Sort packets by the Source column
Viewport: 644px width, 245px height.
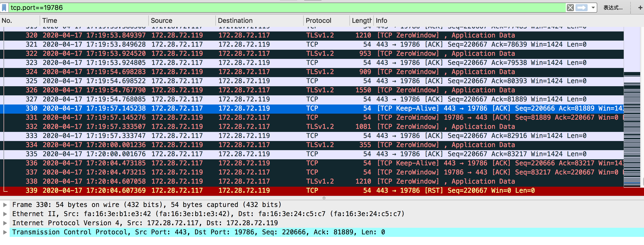[x=162, y=21]
